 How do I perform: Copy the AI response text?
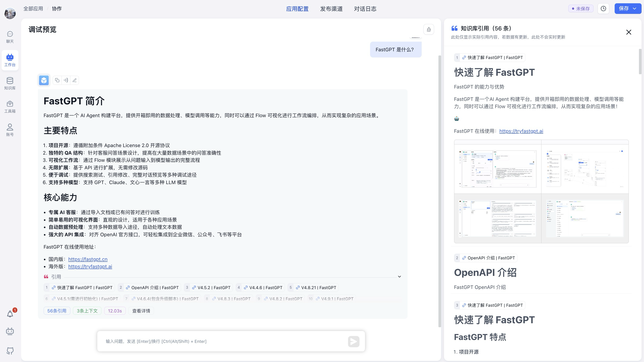tap(57, 80)
